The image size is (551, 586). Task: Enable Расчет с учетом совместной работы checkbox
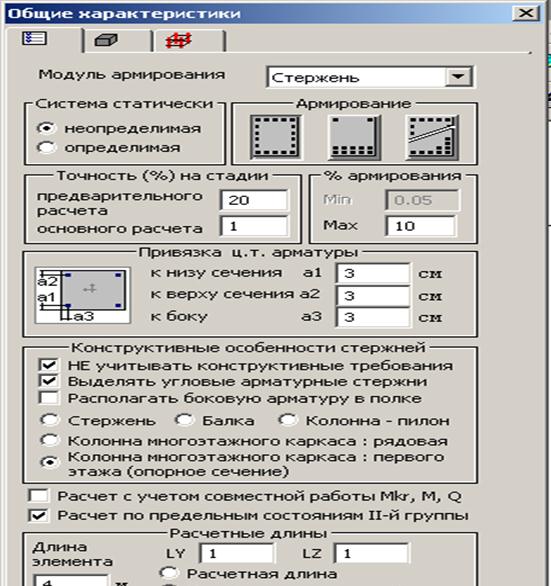tap(39, 496)
